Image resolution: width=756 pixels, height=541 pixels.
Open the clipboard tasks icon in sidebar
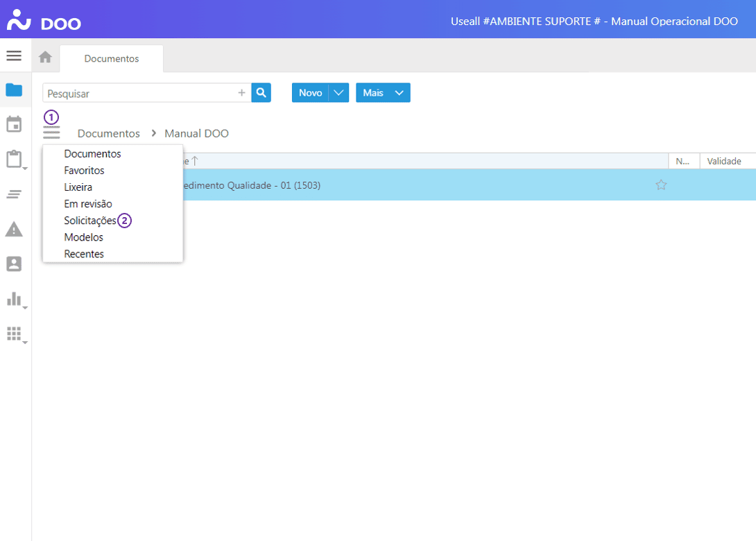coord(14,160)
